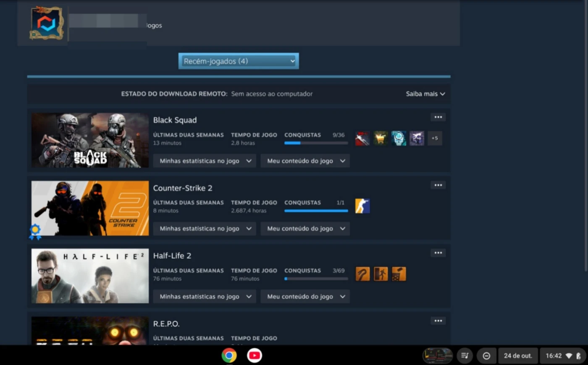Screen dimensions: 588x365
Task: Click the profile avatar image
Action: pyautogui.click(x=47, y=23)
